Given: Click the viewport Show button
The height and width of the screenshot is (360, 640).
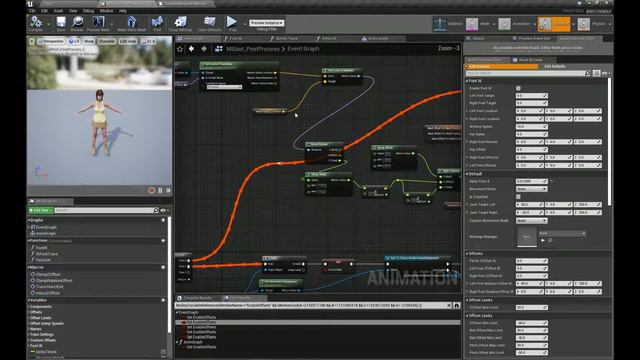Looking at the screenshot, I should (x=89, y=41).
